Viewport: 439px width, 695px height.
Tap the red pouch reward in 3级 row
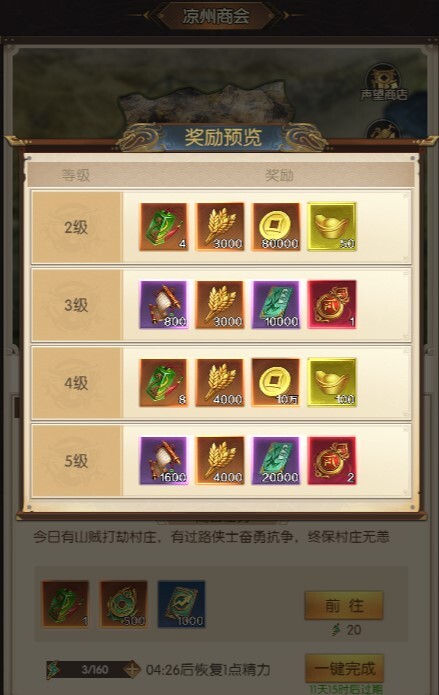[332, 305]
